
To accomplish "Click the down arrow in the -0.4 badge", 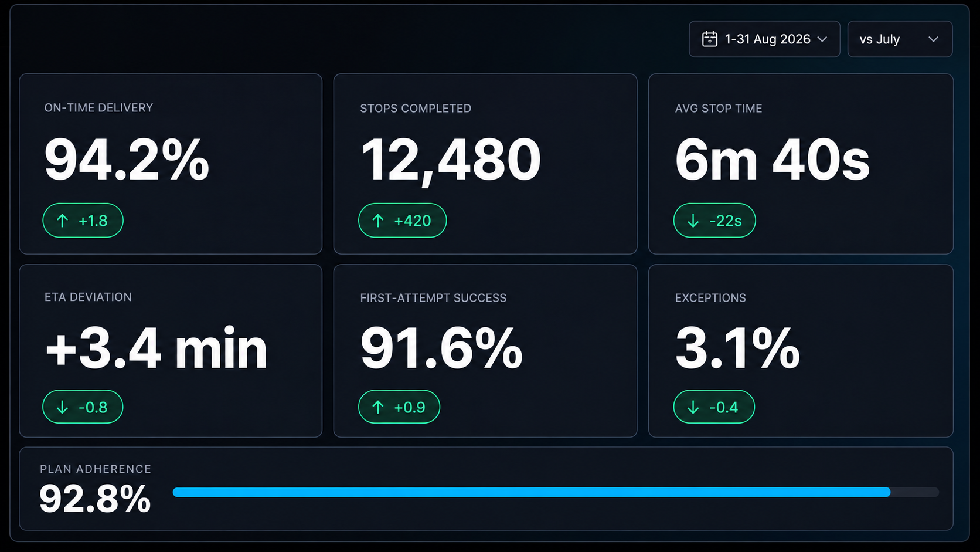I will 693,407.
